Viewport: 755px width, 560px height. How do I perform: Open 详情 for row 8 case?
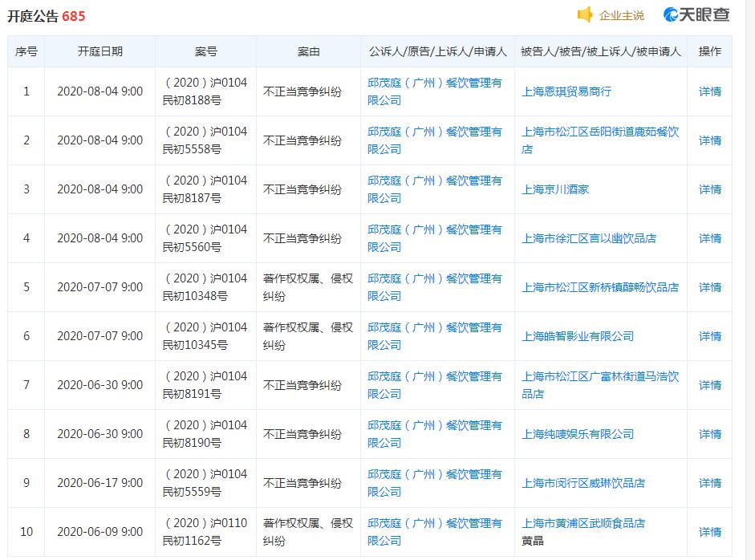709,434
